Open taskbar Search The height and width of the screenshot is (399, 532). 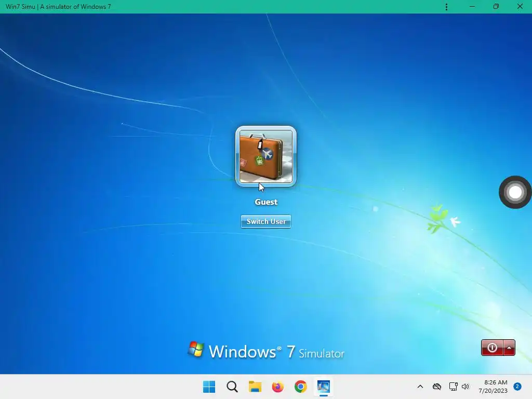coord(232,387)
